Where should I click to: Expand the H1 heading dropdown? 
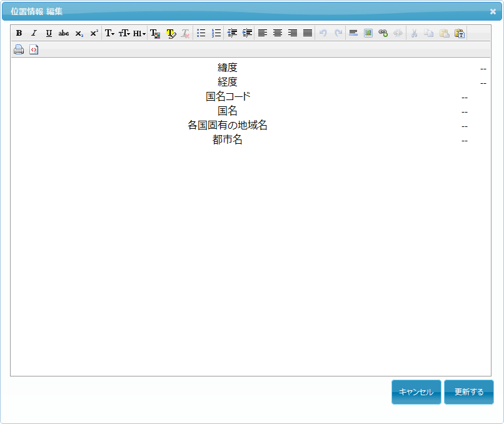click(139, 33)
